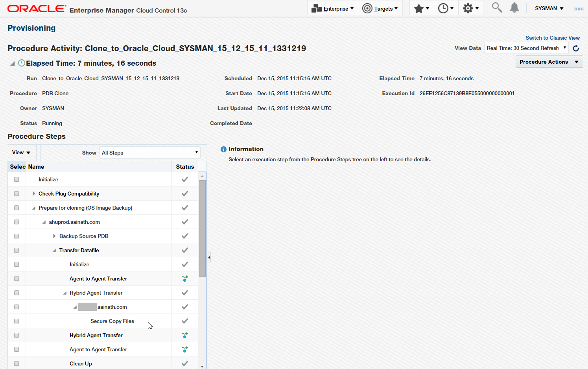The width and height of the screenshot is (588, 369).
Task: Collapse the steps pane with splitter arrow
Action: (x=209, y=258)
